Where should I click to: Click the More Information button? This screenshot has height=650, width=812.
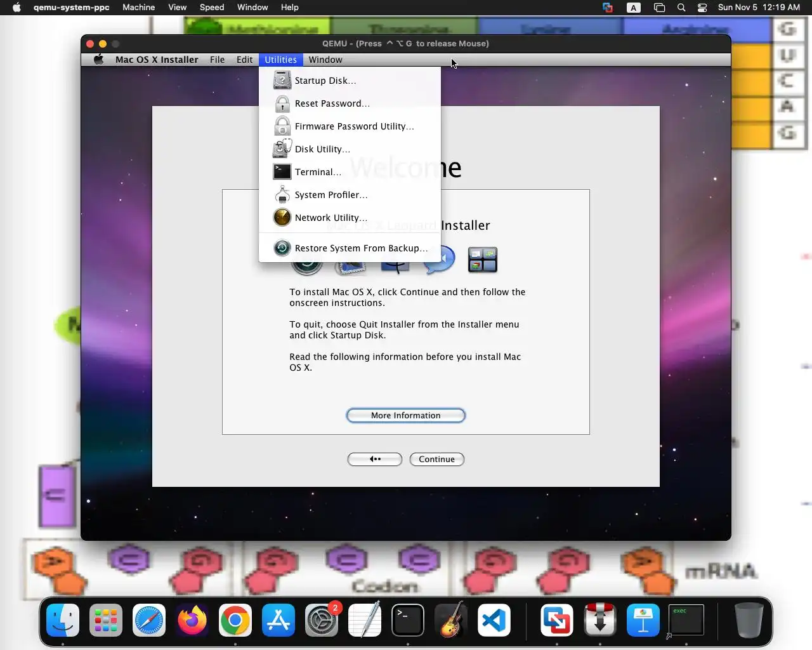click(x=406, y=415)
